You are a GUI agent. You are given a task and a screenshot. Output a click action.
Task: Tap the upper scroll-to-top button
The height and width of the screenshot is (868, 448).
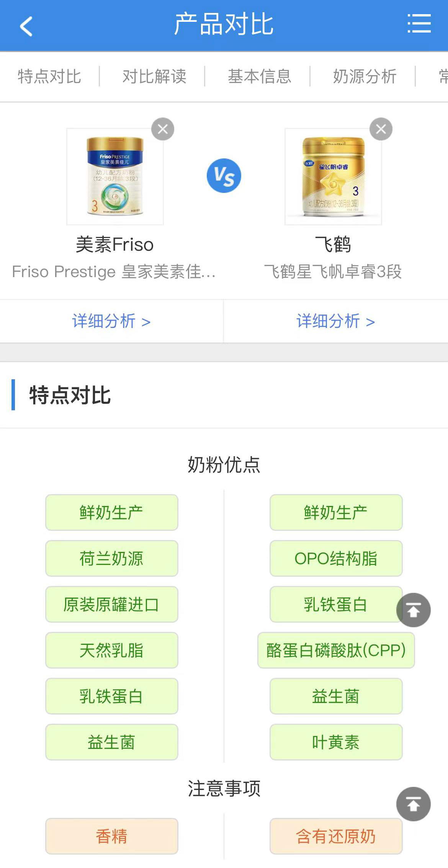(x=413, y=610)
